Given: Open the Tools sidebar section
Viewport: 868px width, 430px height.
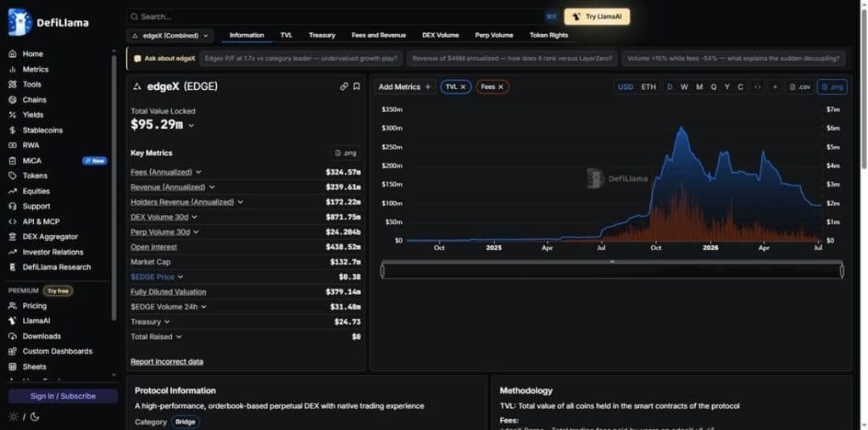Looking at the screenshot, I should click(x=31, y=84).
